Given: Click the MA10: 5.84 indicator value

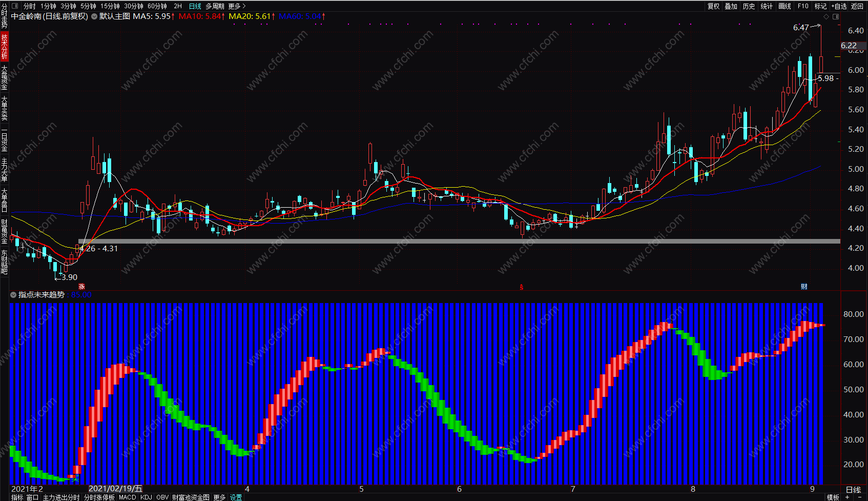Looking at the screenshot, I should point(202,16).
